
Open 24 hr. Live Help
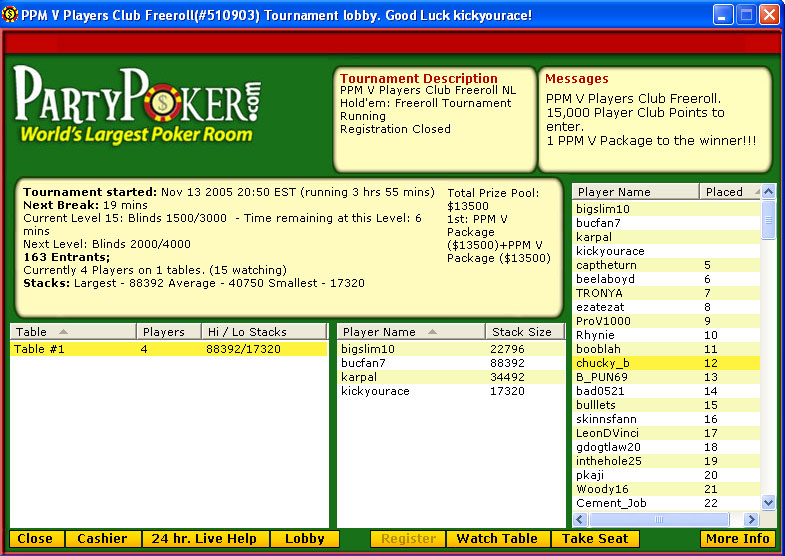tap(206, 539)
